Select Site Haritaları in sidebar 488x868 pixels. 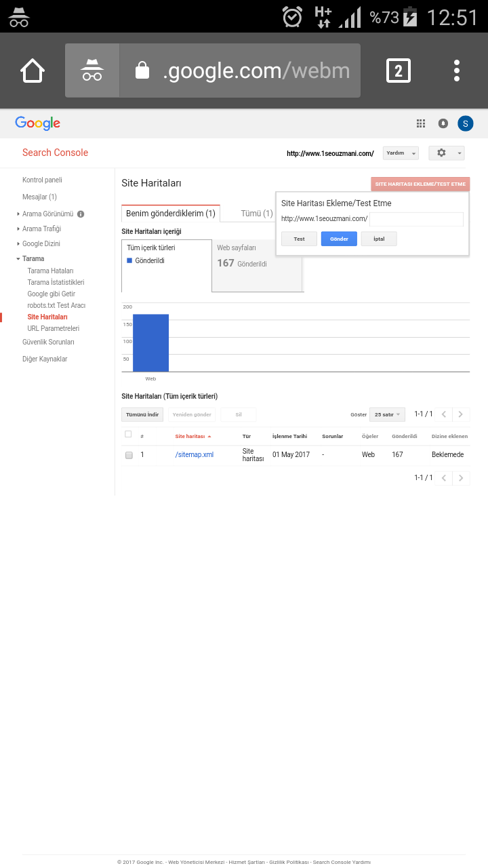(x=47, y=317)
